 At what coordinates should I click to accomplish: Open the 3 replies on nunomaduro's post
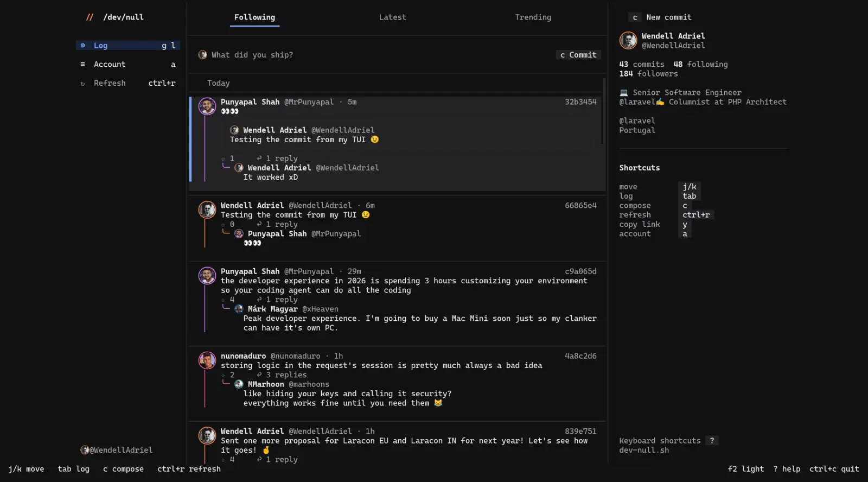coord(282,375)
